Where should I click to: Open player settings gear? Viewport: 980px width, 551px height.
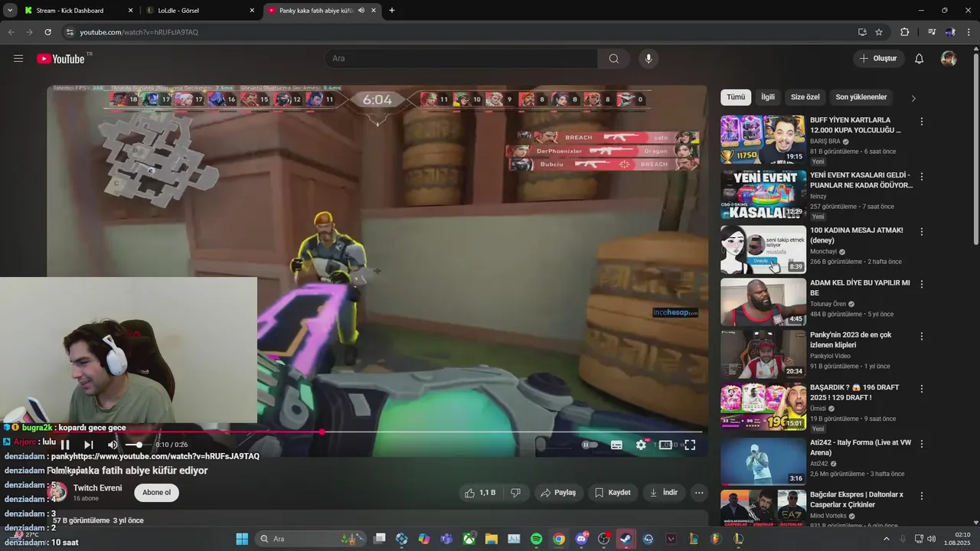(x=641, y=445)
